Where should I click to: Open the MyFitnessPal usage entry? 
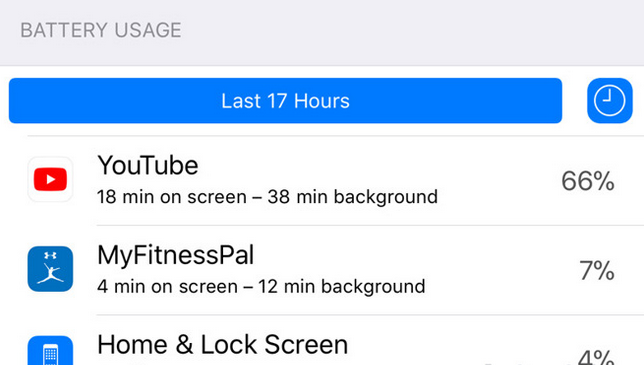pyautogui.click(x=322, y=270)
